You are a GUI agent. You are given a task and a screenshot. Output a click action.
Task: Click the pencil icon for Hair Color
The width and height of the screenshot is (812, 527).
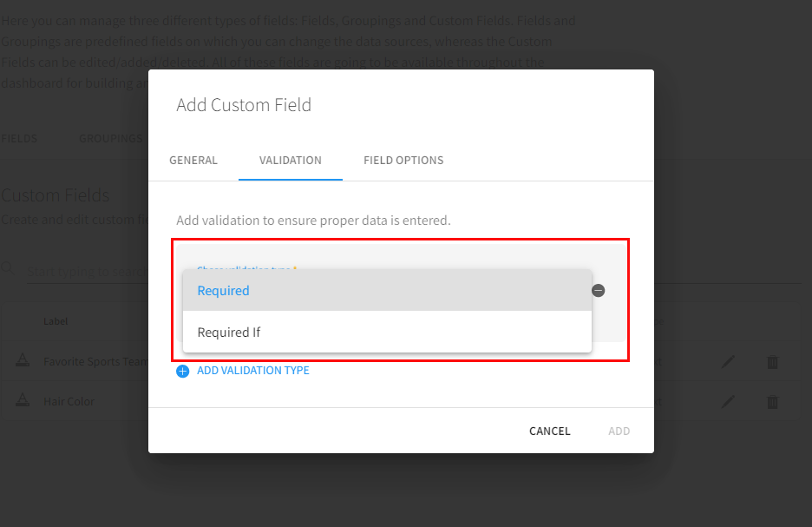tap(729, 402)
